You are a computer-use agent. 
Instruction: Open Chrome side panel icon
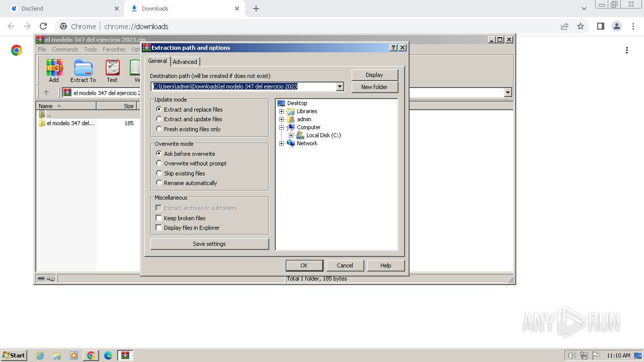(x=600, y=26)
